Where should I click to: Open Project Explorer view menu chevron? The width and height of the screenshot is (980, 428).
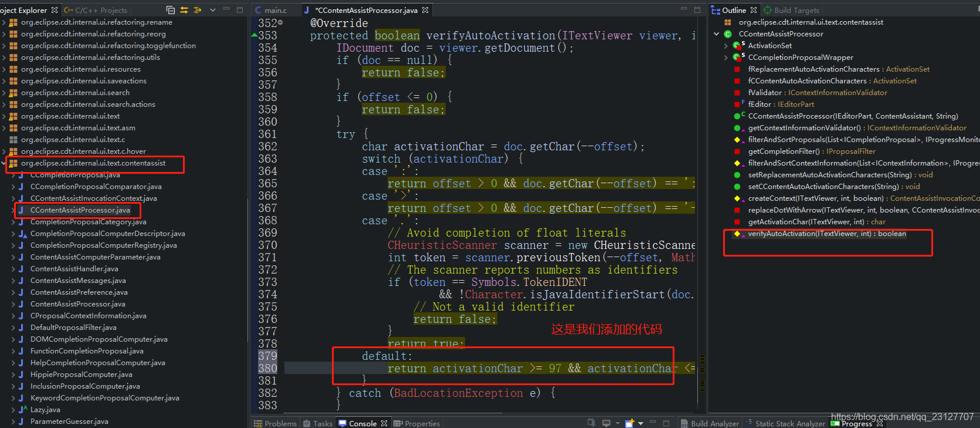tap(213, 10)
